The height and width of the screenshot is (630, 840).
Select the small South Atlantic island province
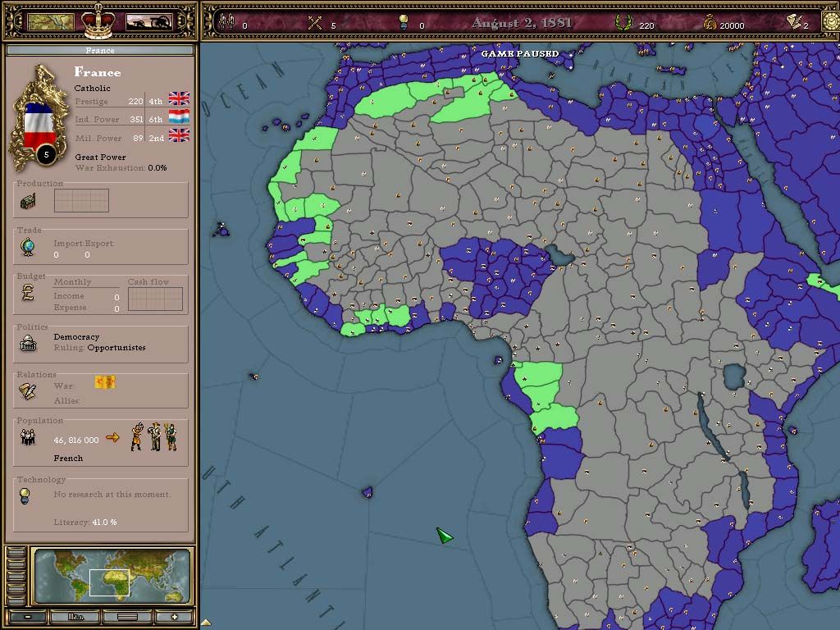coord(367,492)
